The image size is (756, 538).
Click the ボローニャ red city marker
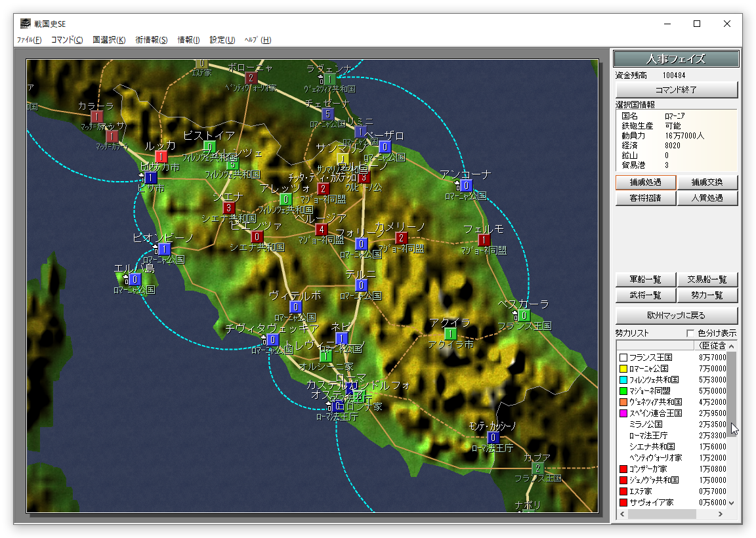pyautogui.click(x=251, y=78)
